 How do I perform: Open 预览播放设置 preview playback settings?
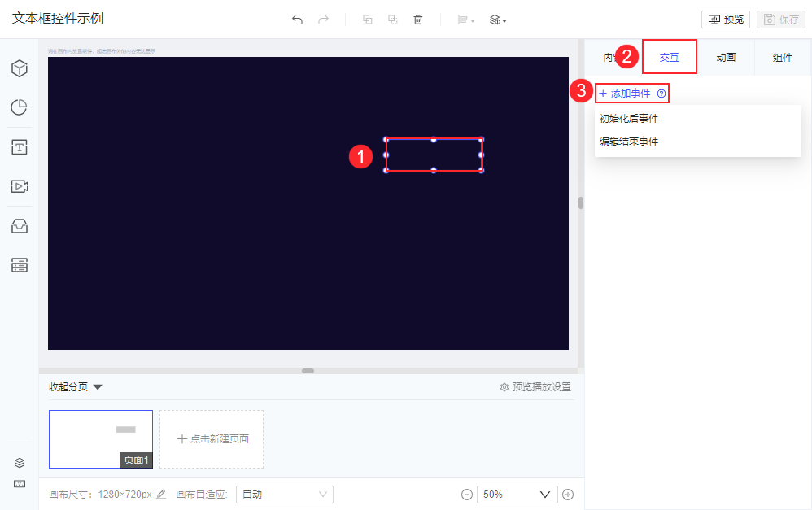click(535, 387)
